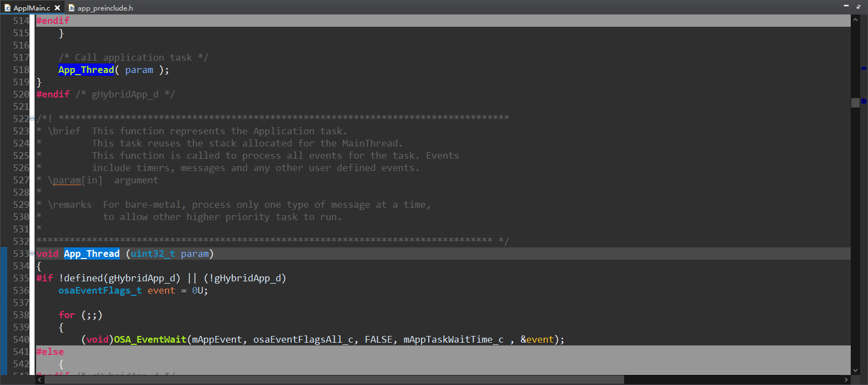Click line number 518 in the gutter
Screen dimensions: 868x385
coord(21,70)
